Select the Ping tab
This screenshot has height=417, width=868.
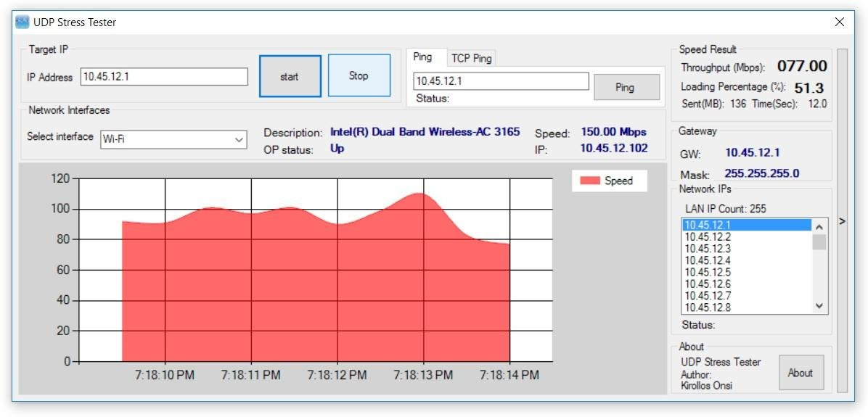[x=422, y=57]
